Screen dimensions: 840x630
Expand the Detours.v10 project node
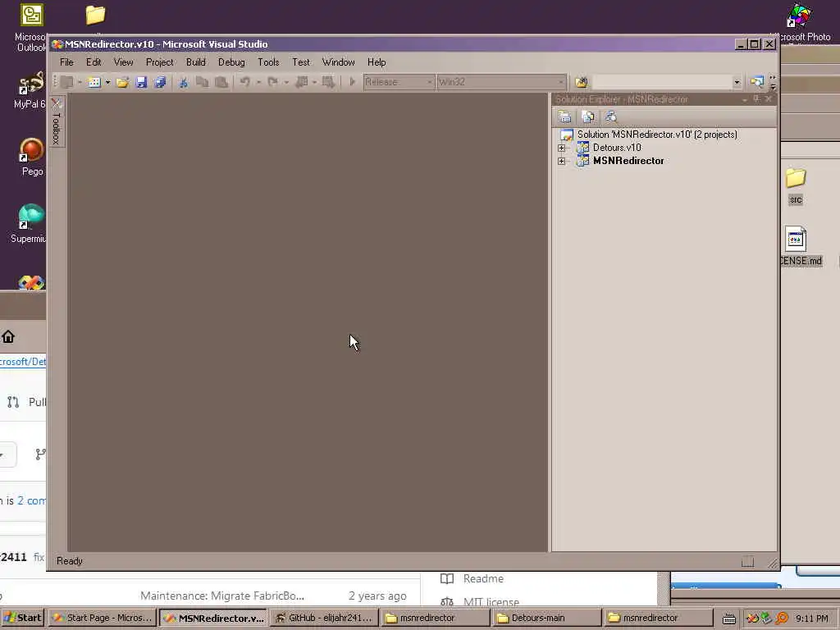[x=561, y=148]
